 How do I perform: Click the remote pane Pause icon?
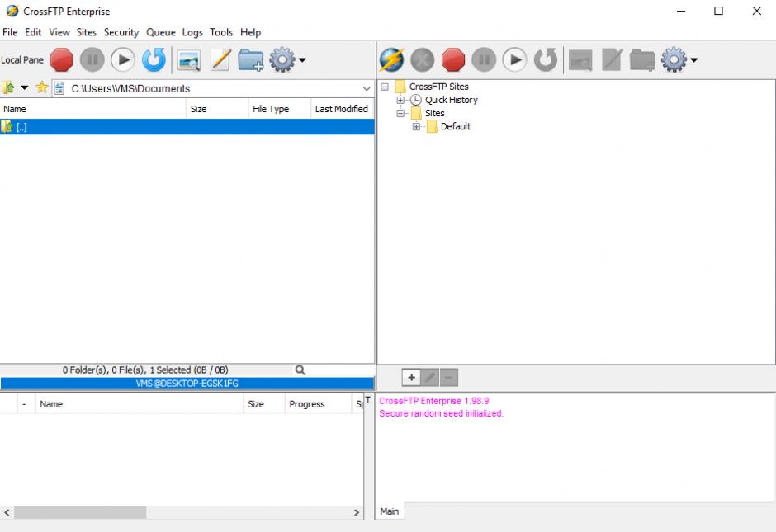point(484,60)
